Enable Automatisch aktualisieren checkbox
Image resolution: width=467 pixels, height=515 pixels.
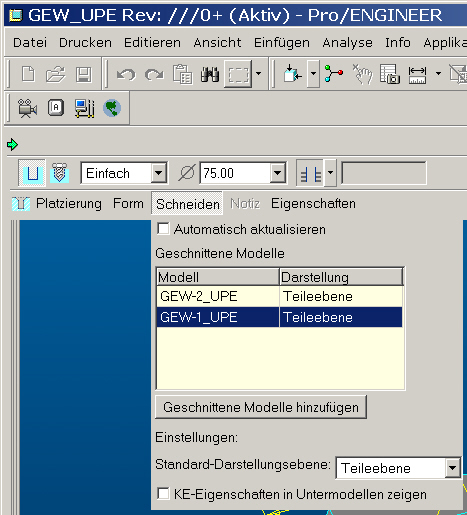[x=163, y=229]
